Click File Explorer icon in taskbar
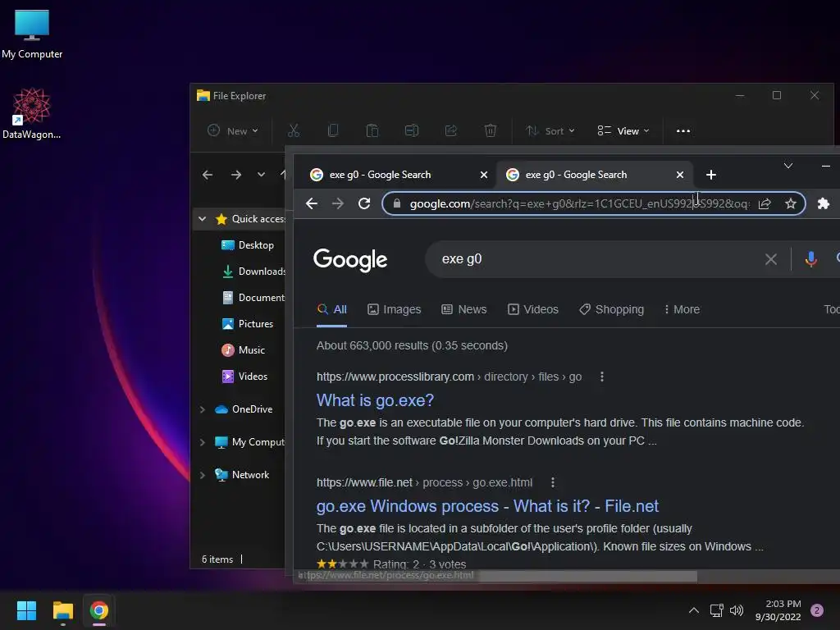Viewport: 840px width, 630px height. (x=62, y=610)
